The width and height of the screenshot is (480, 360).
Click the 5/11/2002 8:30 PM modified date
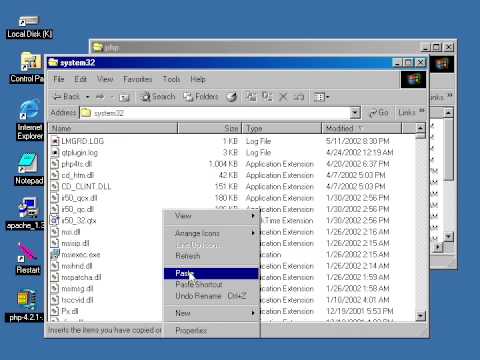pyautogui.click(x=358, y=141)
